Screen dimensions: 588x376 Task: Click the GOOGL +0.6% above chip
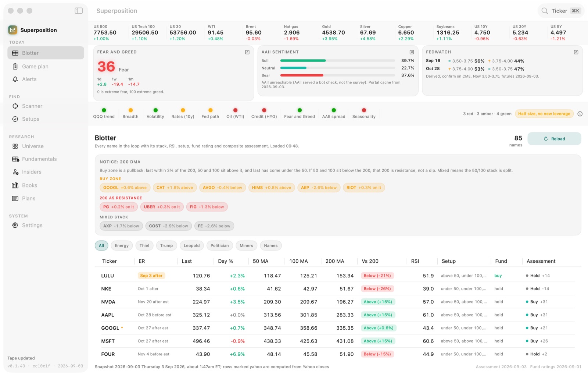(125, 188)
